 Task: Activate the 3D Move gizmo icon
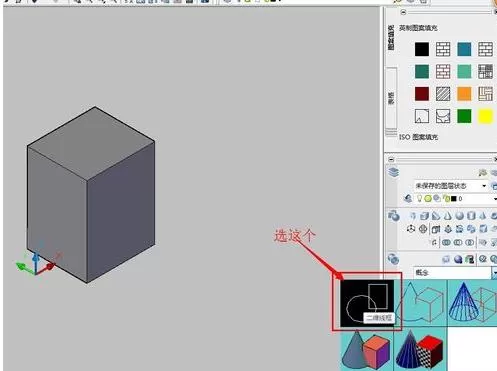tap(411, 229)
